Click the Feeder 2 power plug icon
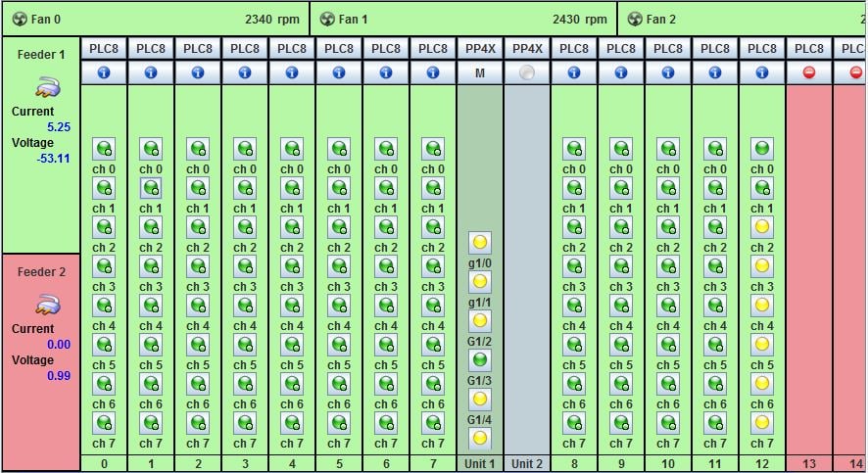Image resolution: width=868 pixels, height=473 pixels. point(48,305)
